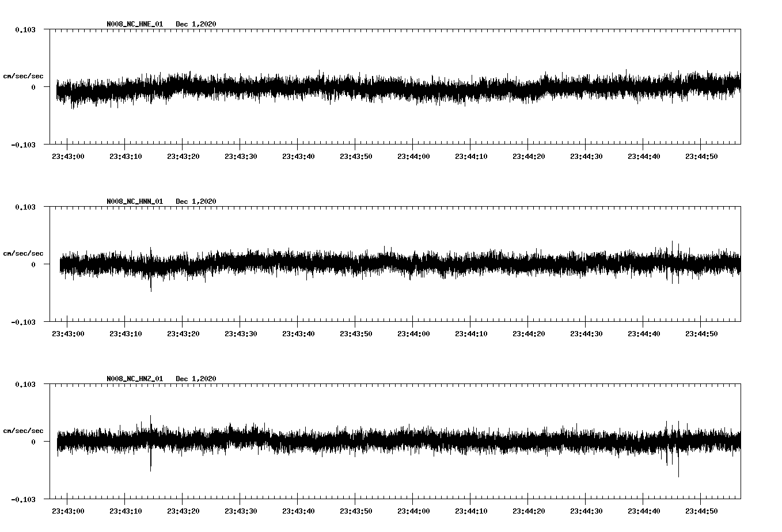
Task: Select the N008_NC_HNN_01 channel title
Action: [134, 201]
